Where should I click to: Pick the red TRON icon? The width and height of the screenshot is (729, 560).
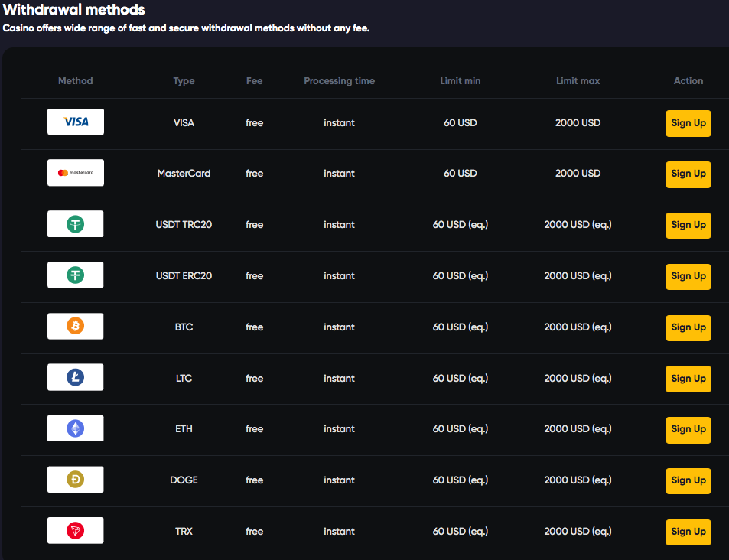(75, 531)
